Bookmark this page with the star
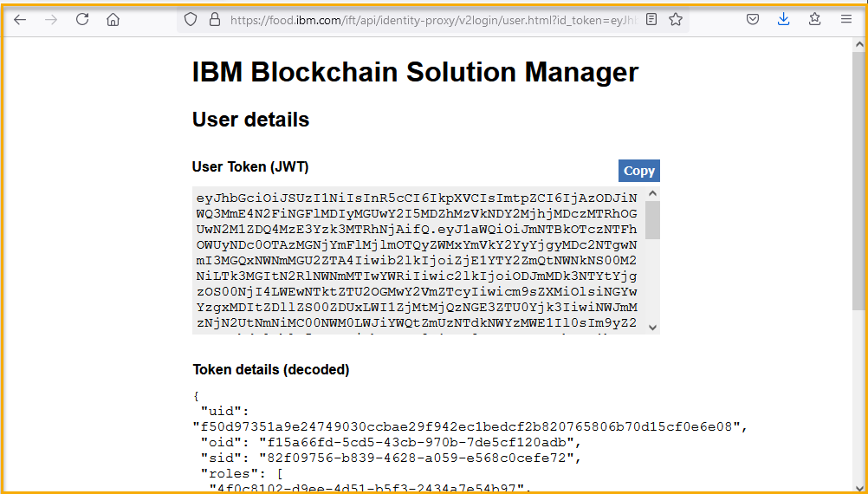Screen dimensions: 868x494 676,19
